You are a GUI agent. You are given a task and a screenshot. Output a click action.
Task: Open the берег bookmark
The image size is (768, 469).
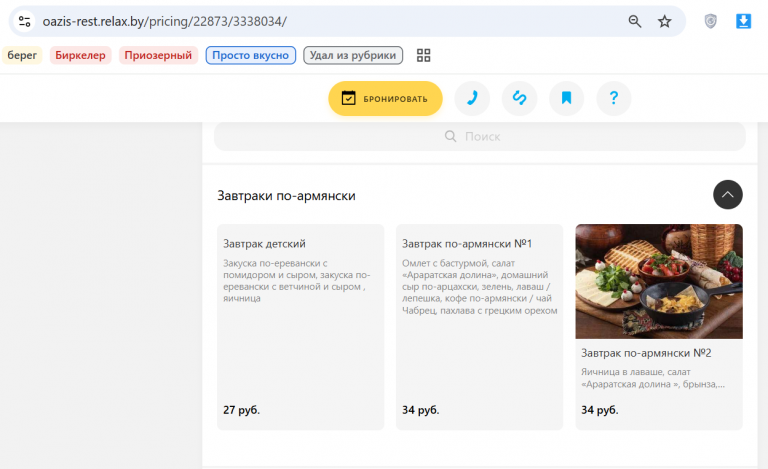tap(22, 55)
